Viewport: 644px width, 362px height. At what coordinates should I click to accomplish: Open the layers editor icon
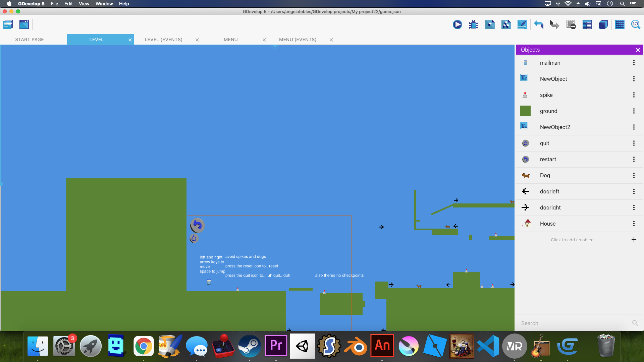pos(603,24)
